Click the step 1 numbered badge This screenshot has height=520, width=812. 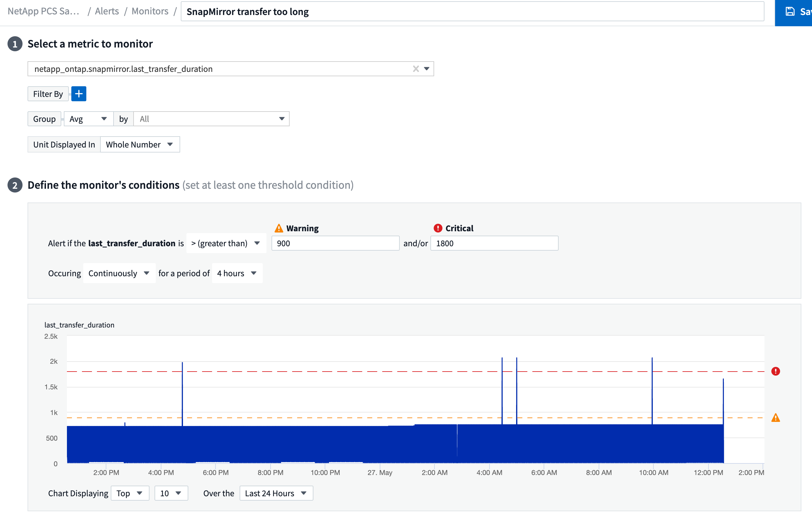(15, 43)
